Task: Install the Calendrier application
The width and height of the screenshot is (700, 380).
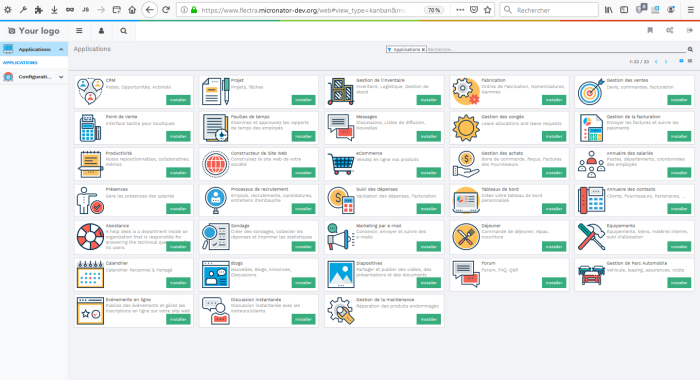Action: [178, 283]
